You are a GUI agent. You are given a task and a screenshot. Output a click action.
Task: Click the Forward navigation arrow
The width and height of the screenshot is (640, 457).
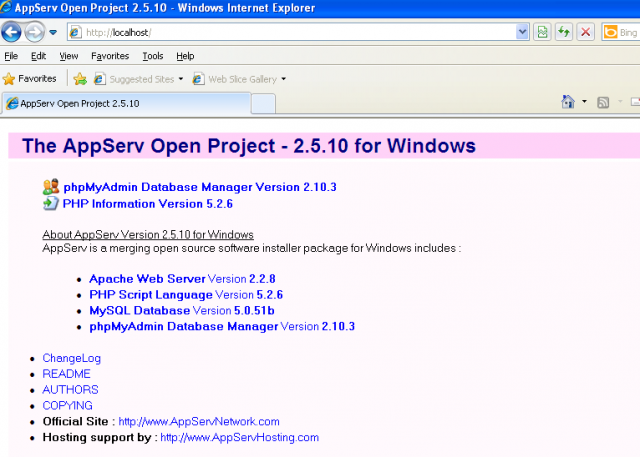pyautogui.click(x=34, y=32)
